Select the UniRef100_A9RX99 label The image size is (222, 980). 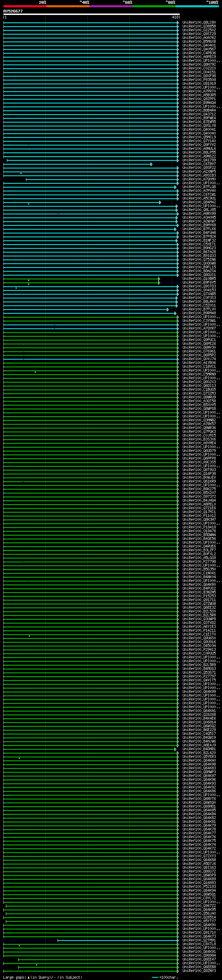(x=199, y=213)
